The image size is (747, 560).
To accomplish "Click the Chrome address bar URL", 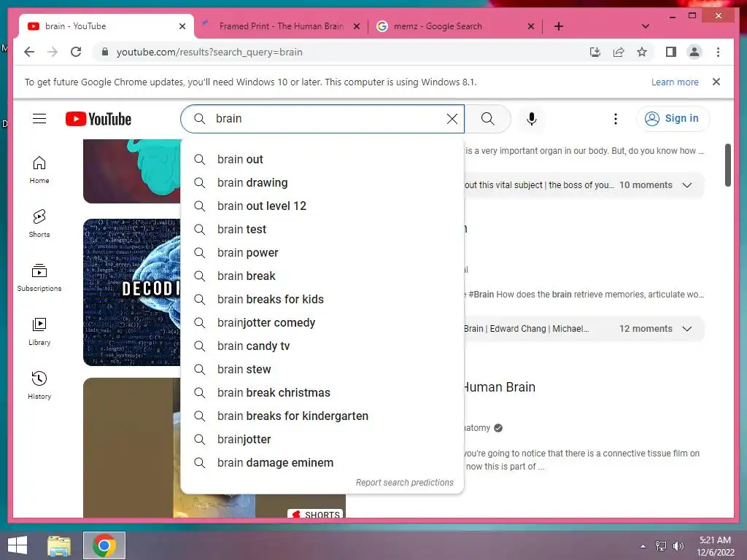I will tap(209, 52).
